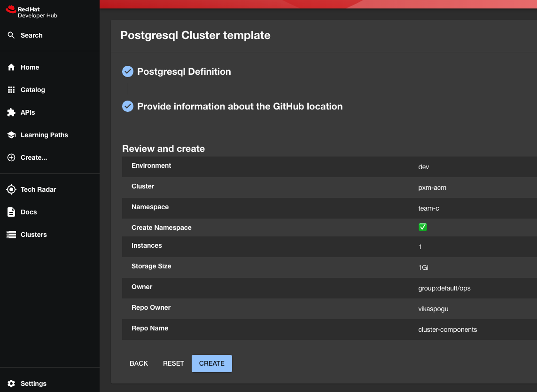Image resolution: width=537 pixels, height=392 pixels.
Task: Click the 'Cluster' row label
Action: 143,187
